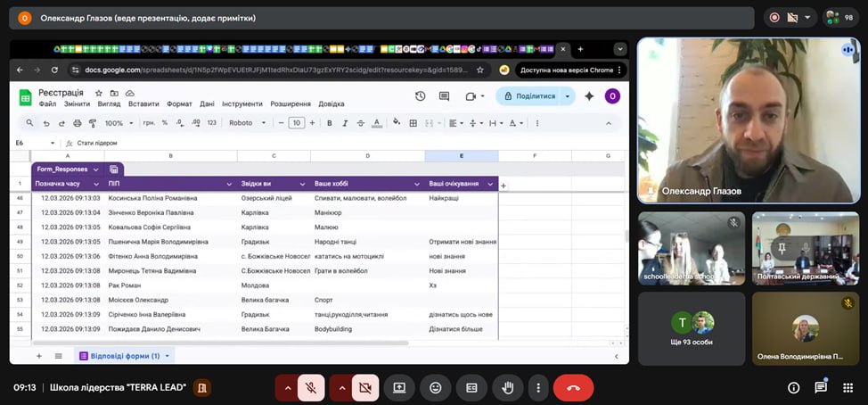
Task: Click the red leave call button
Action: 573,388
